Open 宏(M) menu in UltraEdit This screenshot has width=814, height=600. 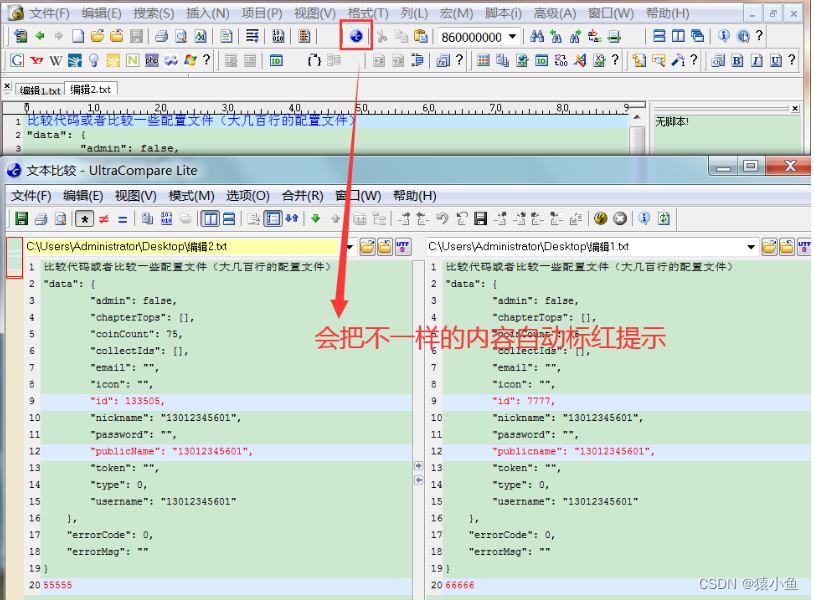(x=456, y=13)
